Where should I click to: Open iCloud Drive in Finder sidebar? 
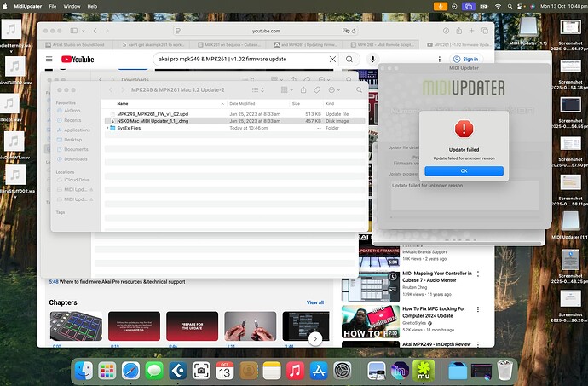tap(77, 180)
